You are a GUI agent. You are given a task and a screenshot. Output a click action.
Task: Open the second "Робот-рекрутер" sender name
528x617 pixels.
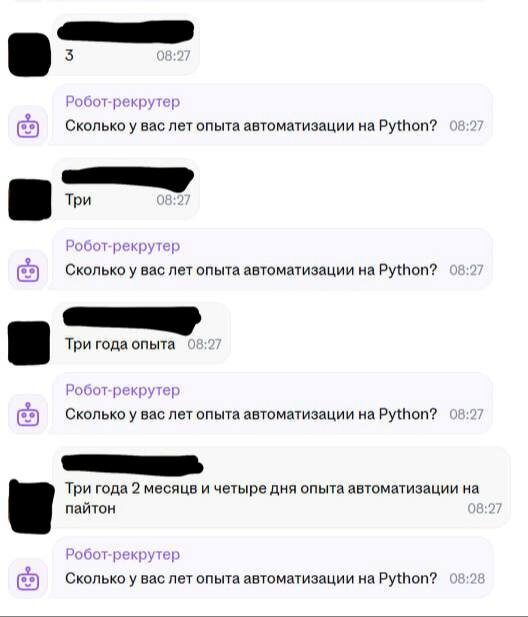point(123,246)
